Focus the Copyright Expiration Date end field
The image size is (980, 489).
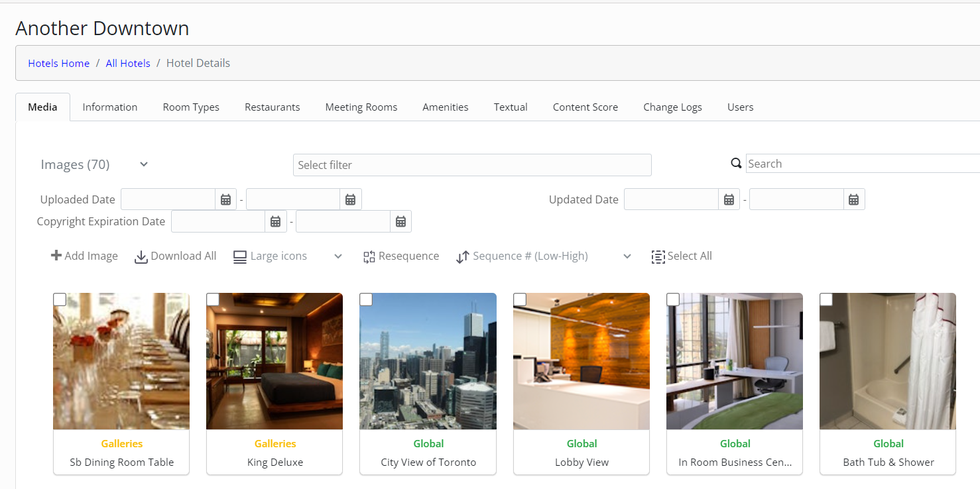click(x=343, y=221)
